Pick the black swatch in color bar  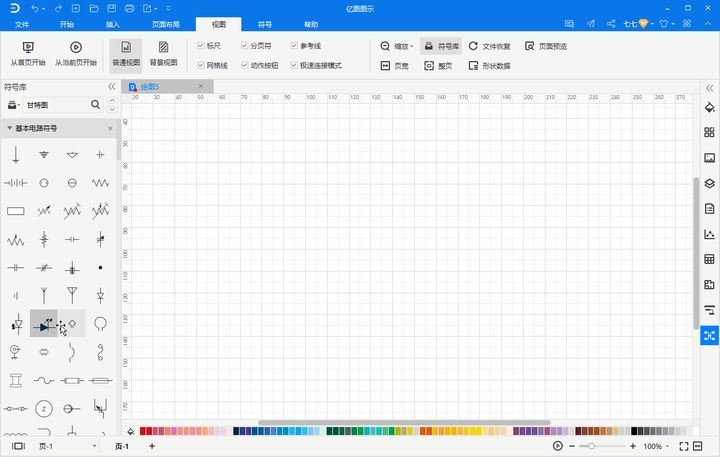pyautogui.click(x=634, y=431)
